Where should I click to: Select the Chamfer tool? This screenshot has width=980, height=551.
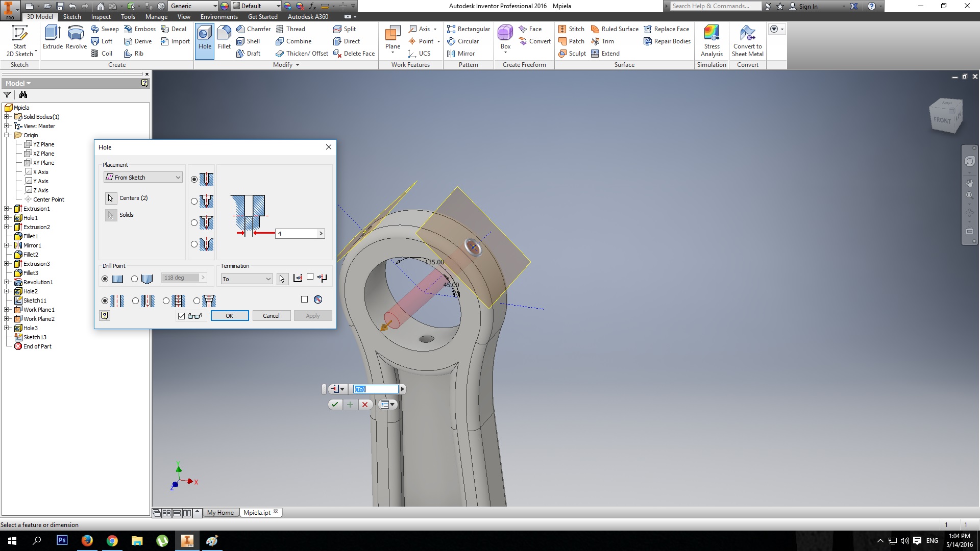pyautogui.click(x=254, y=29)
